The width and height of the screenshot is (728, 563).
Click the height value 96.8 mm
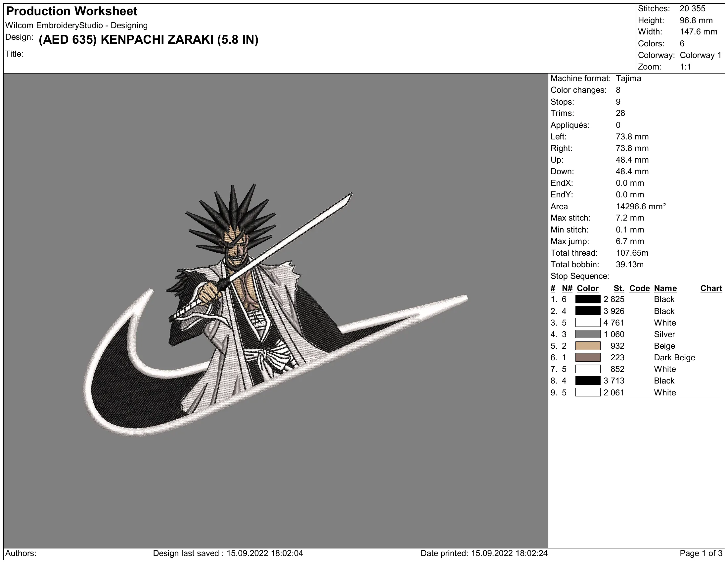pyautogui.click(x=696, y=20)
